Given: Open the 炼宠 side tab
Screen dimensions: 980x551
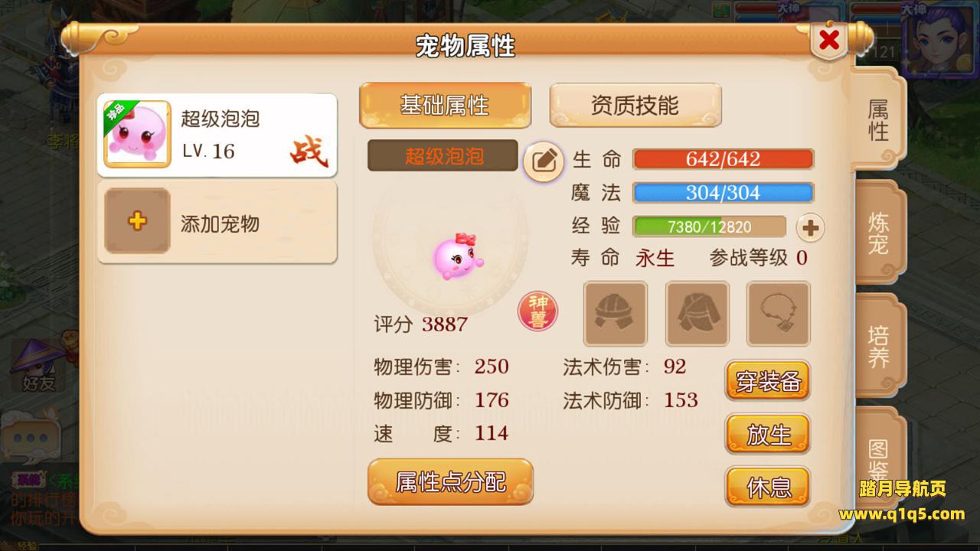Looking at the screenshot, I should coord(877,234).
